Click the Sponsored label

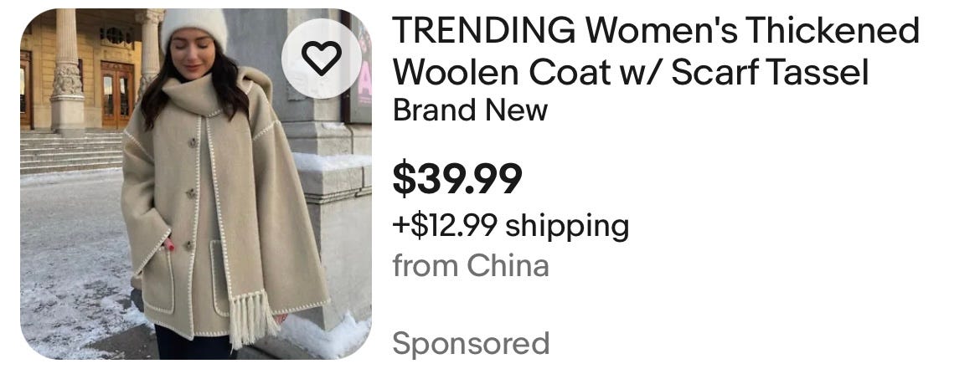(x=471, y=344)
